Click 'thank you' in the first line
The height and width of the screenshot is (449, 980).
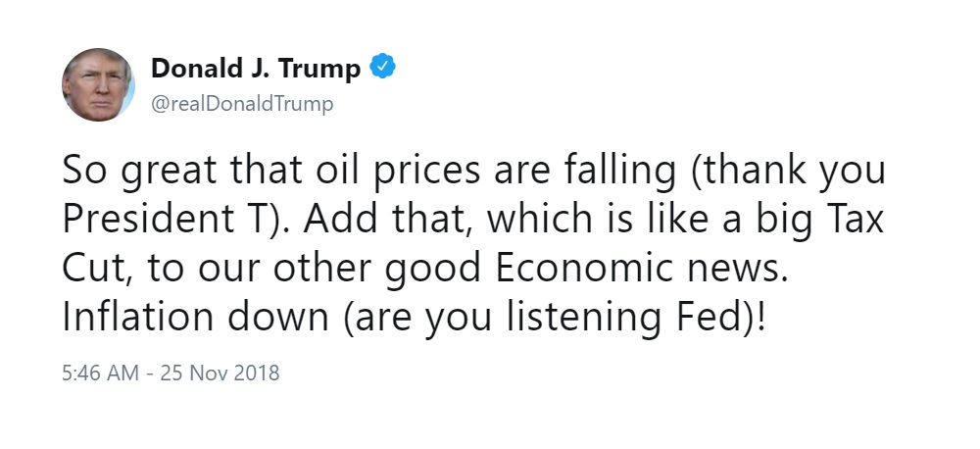click(x=790, y=172)
